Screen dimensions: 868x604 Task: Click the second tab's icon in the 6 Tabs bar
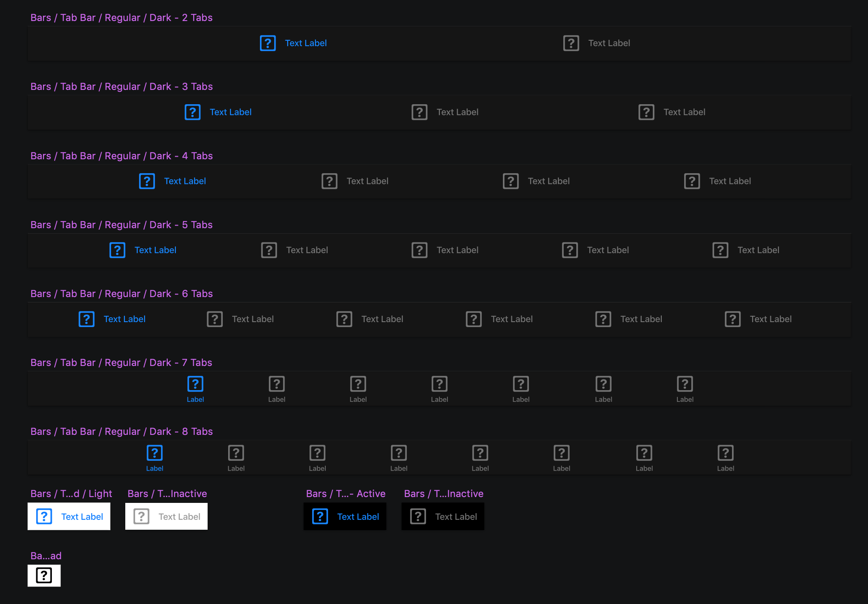point(215,319)
